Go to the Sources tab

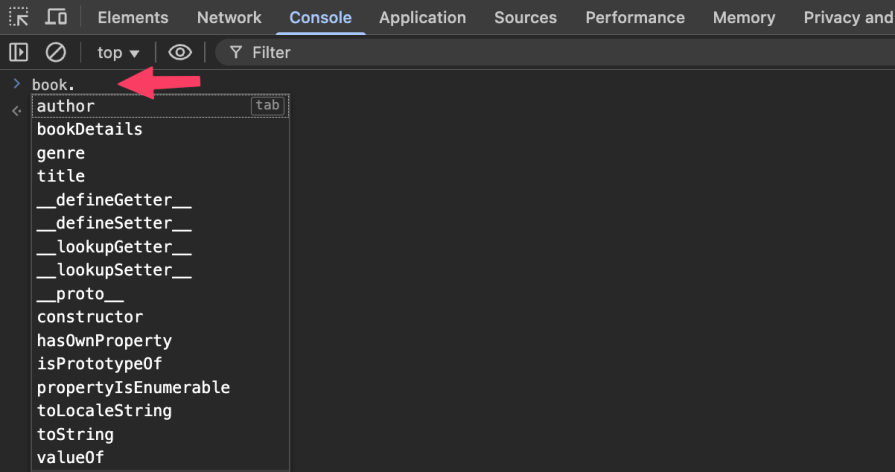point(525,18)
